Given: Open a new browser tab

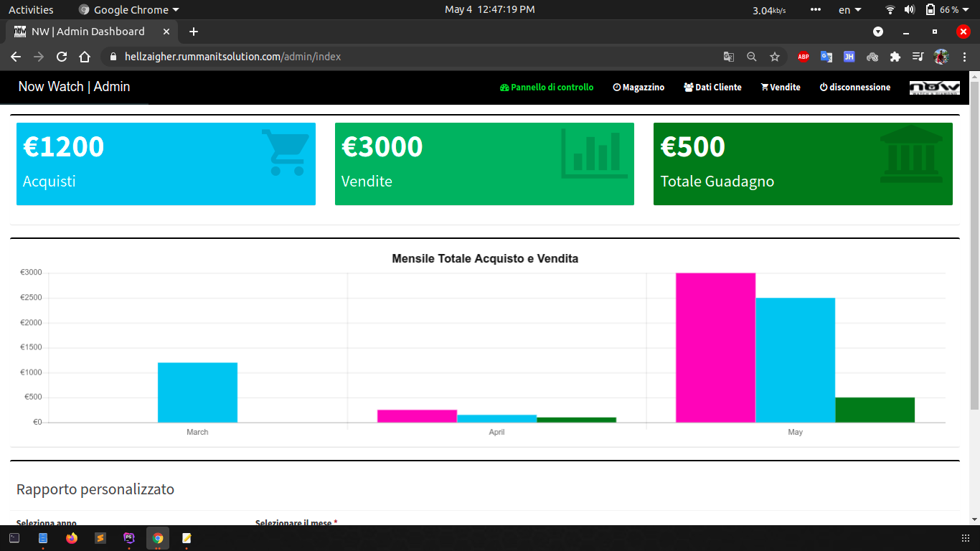Looking at the screenshot, I should (194, 32).
